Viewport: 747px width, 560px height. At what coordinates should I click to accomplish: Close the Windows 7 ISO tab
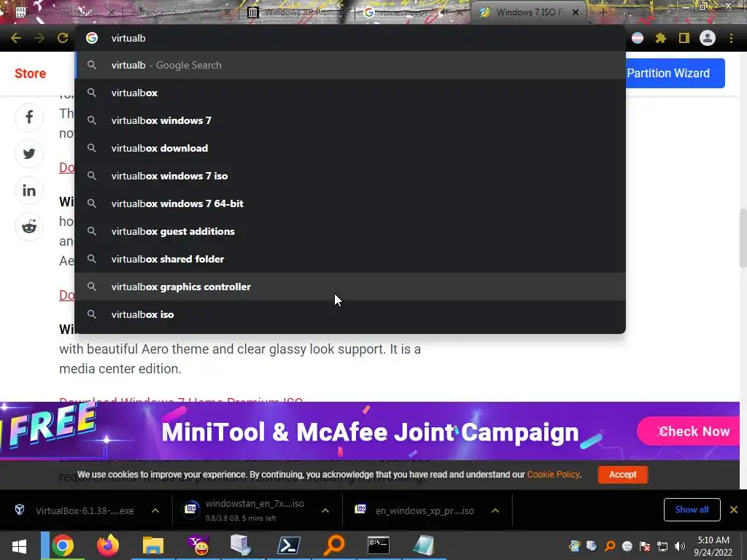coord(576,12)
